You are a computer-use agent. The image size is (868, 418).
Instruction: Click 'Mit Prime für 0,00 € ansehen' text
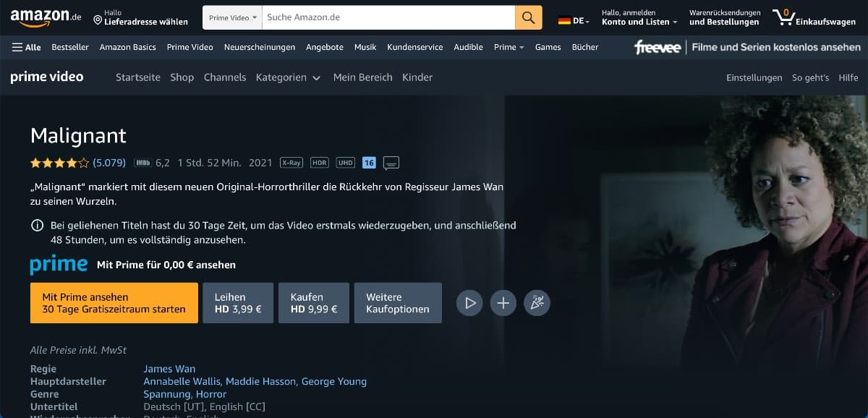coord(166,265)
